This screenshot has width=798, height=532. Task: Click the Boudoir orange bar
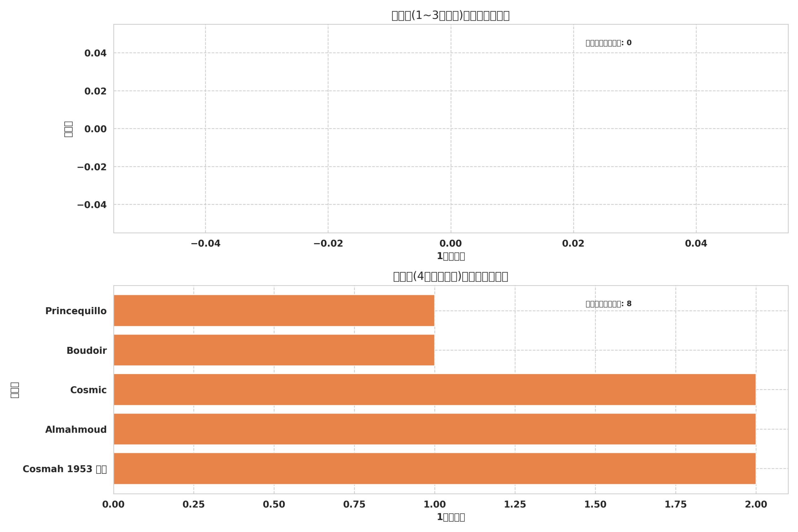(x=274, y=350)
